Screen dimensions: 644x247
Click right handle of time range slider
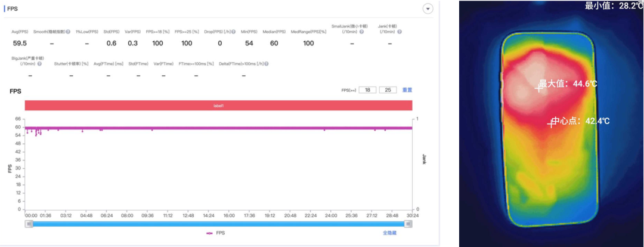tap(408, 224)
